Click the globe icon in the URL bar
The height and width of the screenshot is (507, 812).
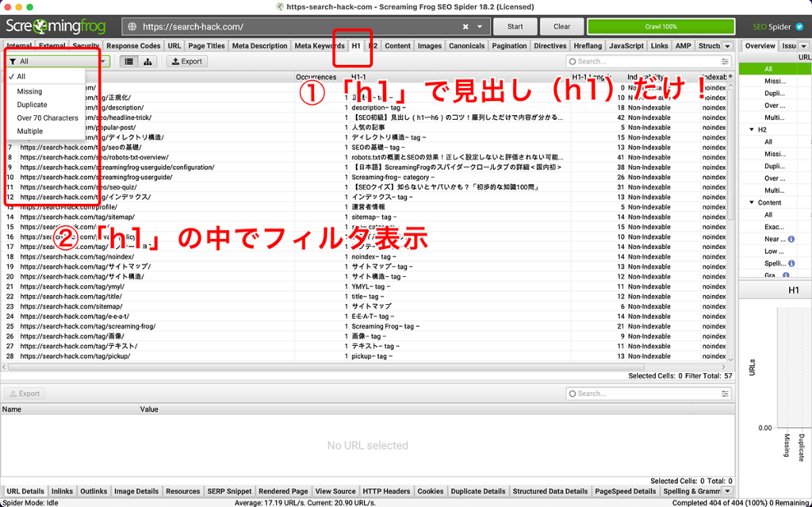132,26
